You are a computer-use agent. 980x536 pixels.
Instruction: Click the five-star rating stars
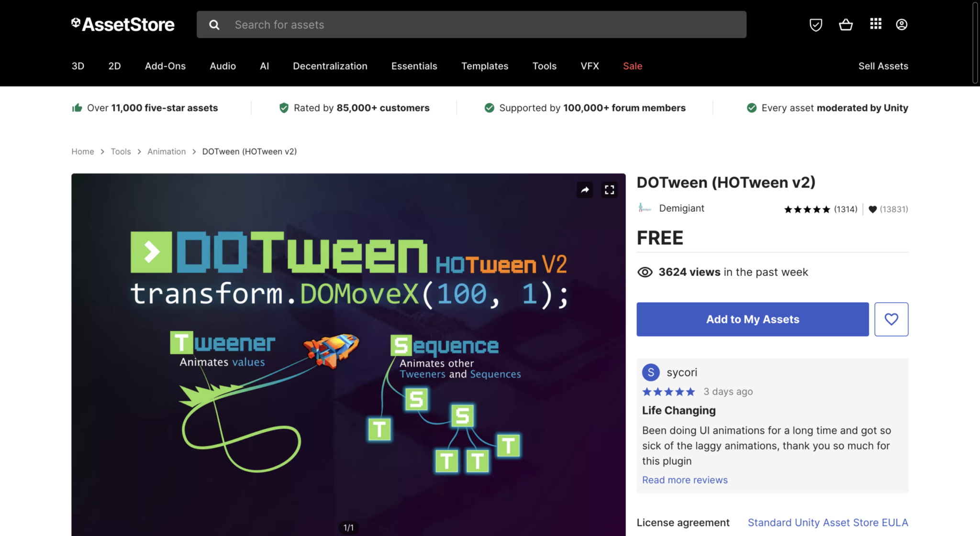(x=807, y=209)
